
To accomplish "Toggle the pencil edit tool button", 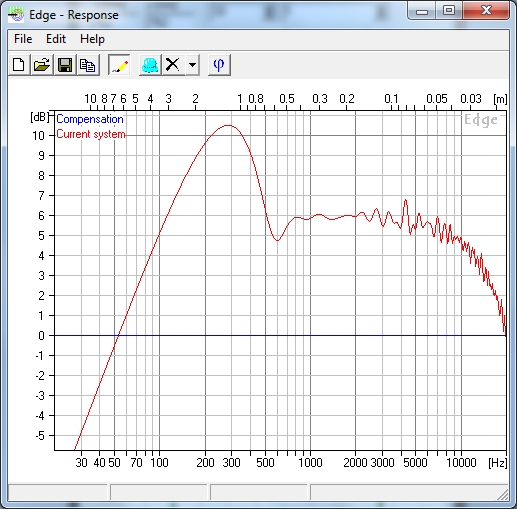I will point(119,65).
